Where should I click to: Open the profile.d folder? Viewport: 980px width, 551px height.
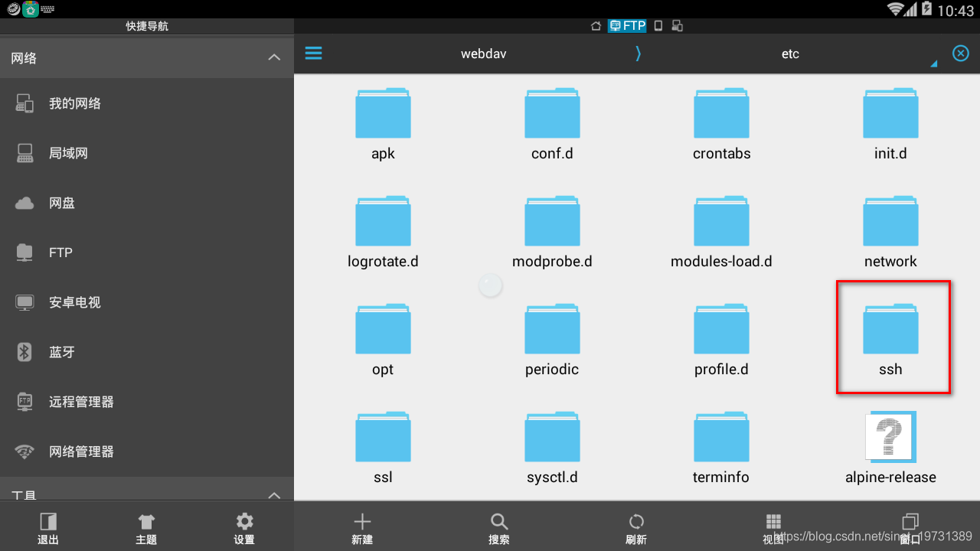[721, 340]
